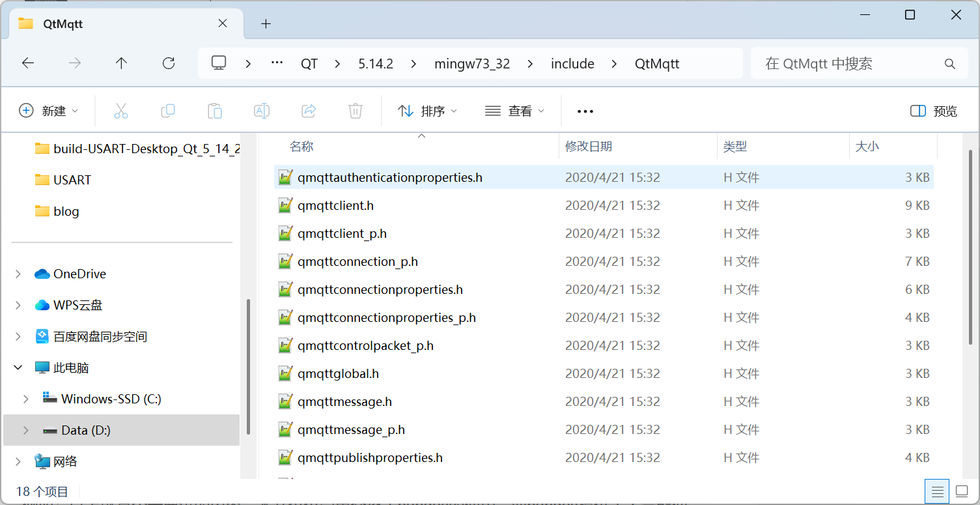Click the Forward navigation arrow
The width and height of the screenshot is (980, 505).
[x=75, y=63]
